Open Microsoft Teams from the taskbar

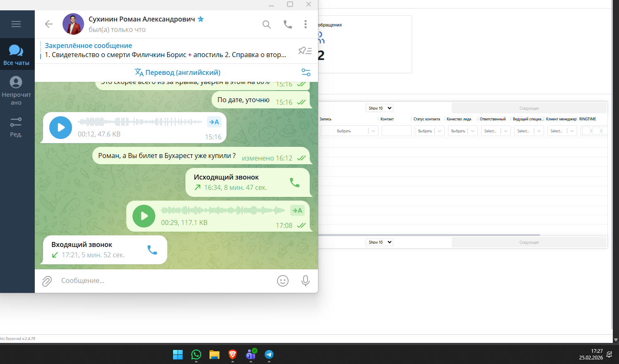[x=251, y=354]
